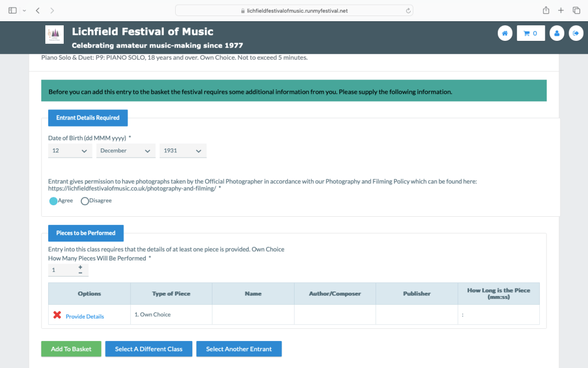588x368 pixels.
Task: Open the year dropdown showing 1931
Action: [x=183, y=151]
